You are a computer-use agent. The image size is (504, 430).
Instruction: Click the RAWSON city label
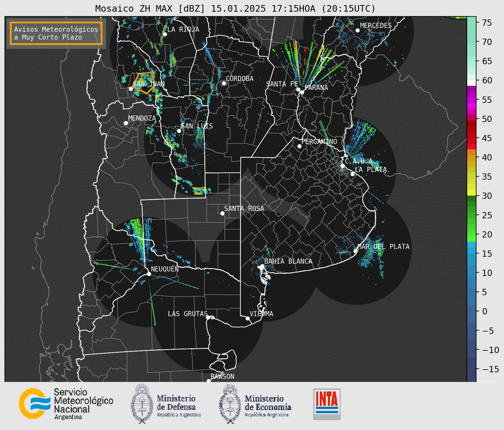pos(222,376)
